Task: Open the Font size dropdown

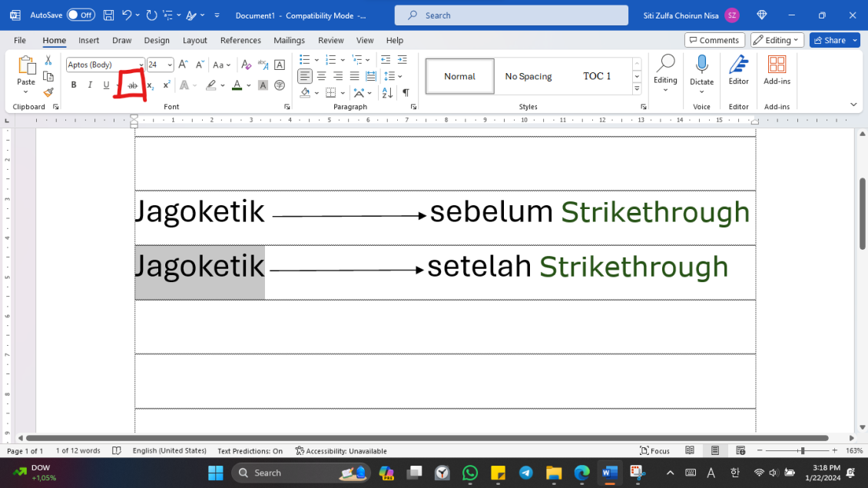Action: point(171,65)
